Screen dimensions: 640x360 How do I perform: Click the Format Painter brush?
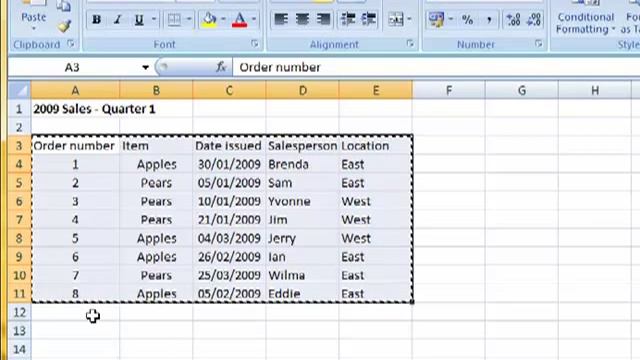click(64, 27)
